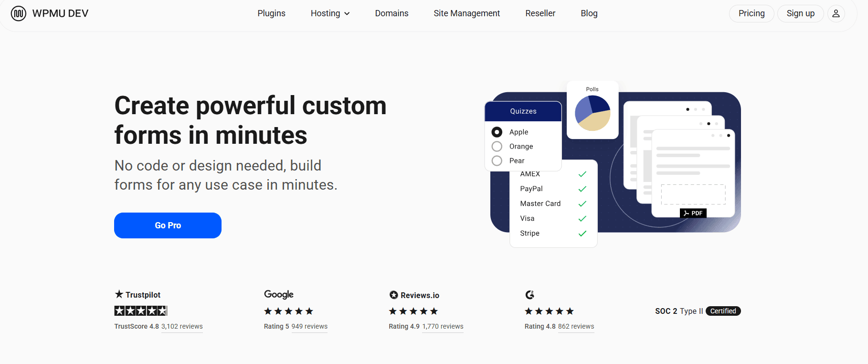Click the Google logo
Screen dimensions: 868x364
click(x=279, y=294)
